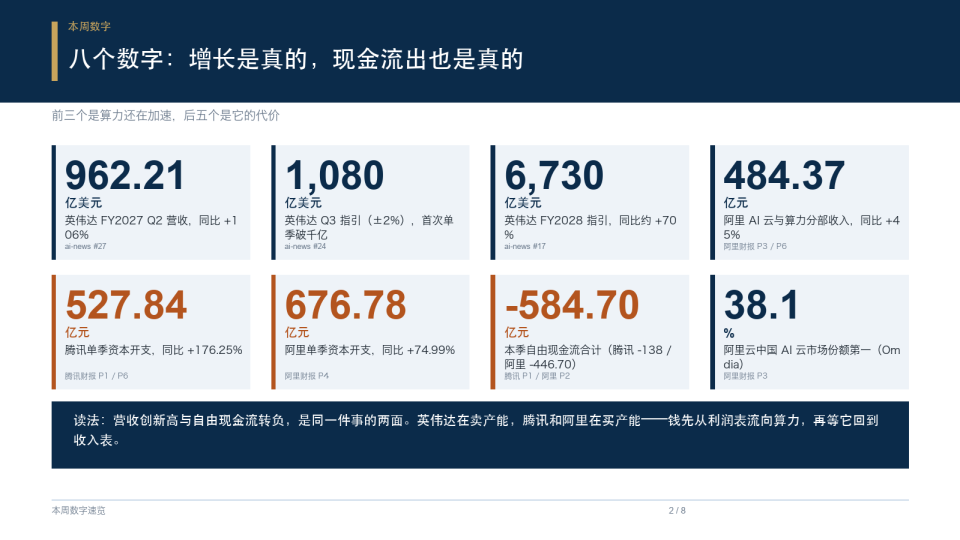Click the 962.21 figure
This screenshot has height=540, width=960.
125,175
